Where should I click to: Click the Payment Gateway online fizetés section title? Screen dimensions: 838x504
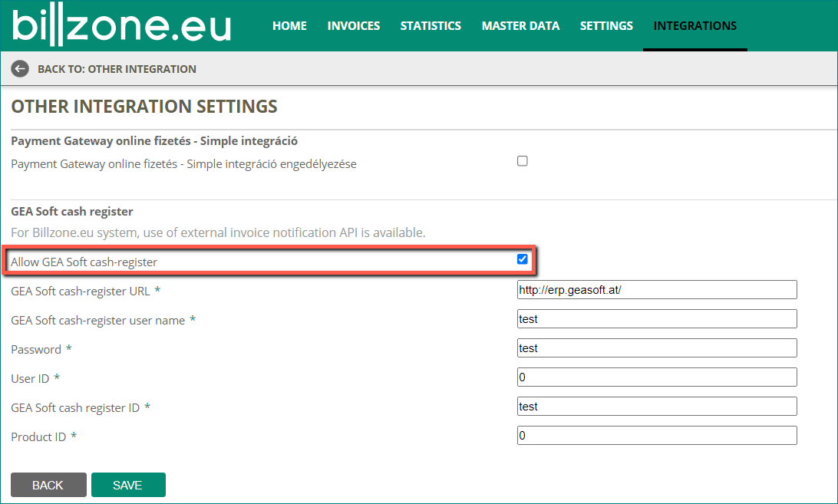(154, 141)
